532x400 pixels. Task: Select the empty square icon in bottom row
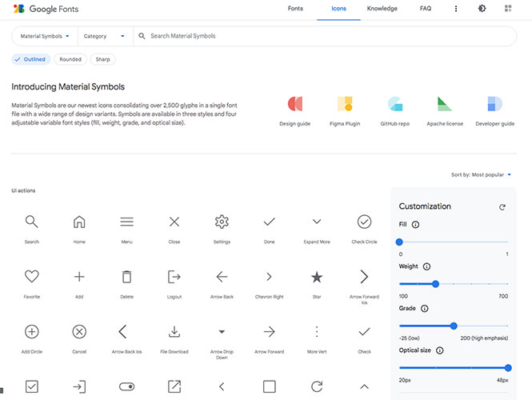pyautogui.click(x=269, y=386)
